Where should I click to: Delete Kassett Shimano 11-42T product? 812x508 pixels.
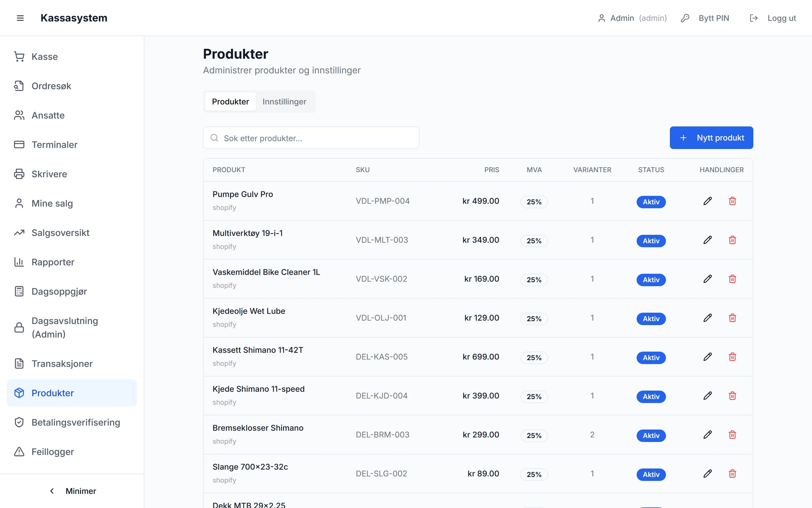(x=732, y=357)
